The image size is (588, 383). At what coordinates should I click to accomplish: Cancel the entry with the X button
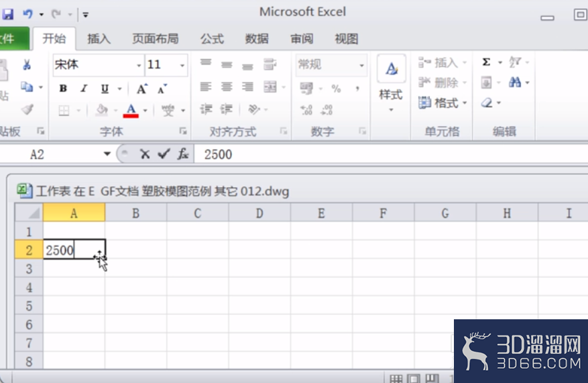tap(145, 154)
